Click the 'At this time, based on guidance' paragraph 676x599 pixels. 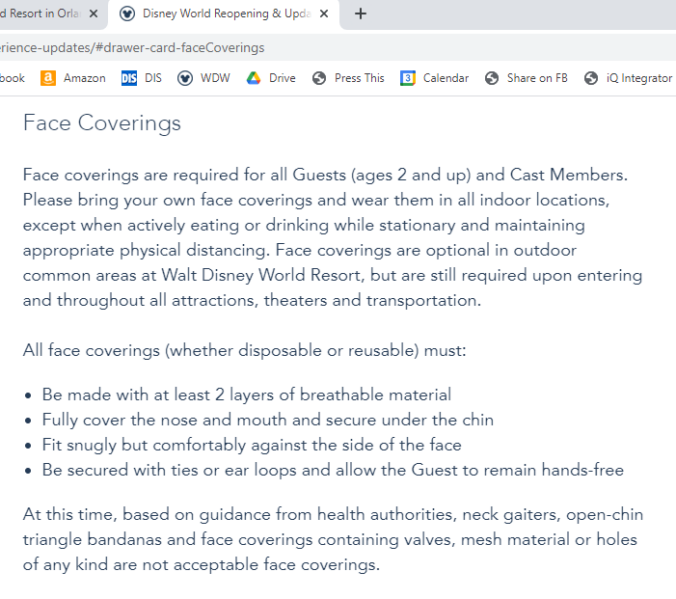[333, 539]
